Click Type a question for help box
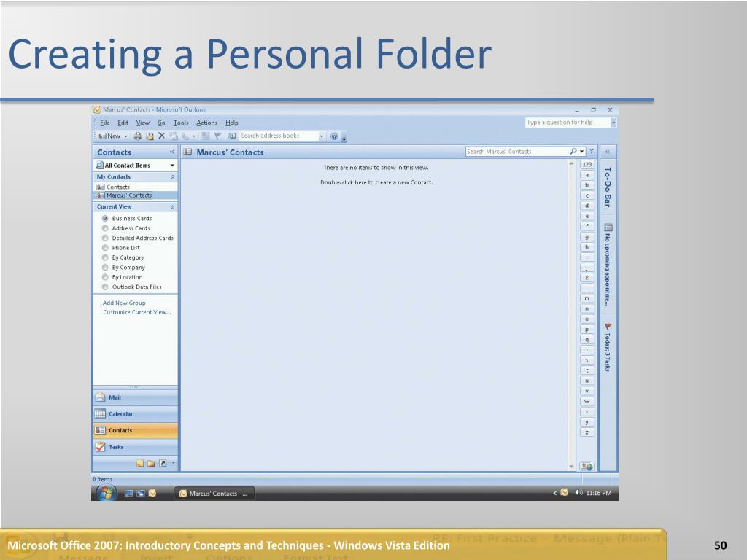This screenshot has width=747, height=560. point(568,122)
